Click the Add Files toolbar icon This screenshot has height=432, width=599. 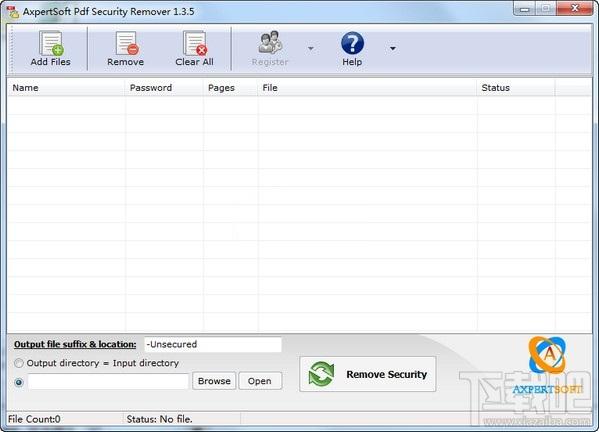51,43
